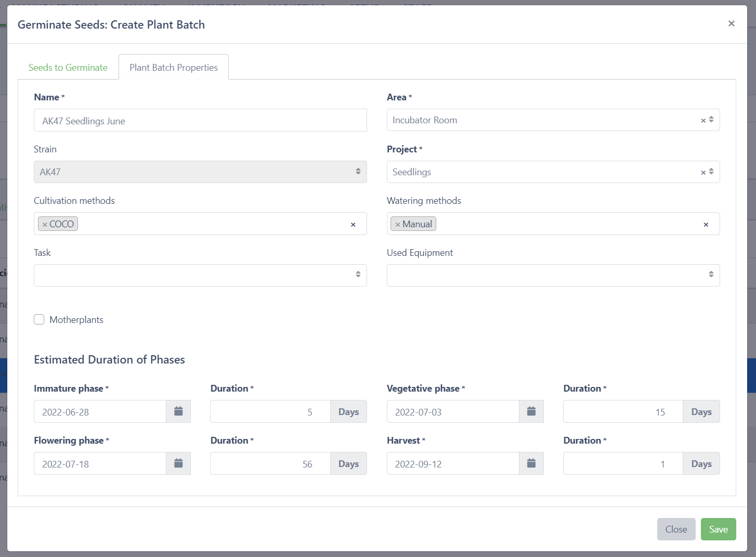Clear the Incubator Room area selection
This screenshot has width=756, height=557.
coord(703,121)
